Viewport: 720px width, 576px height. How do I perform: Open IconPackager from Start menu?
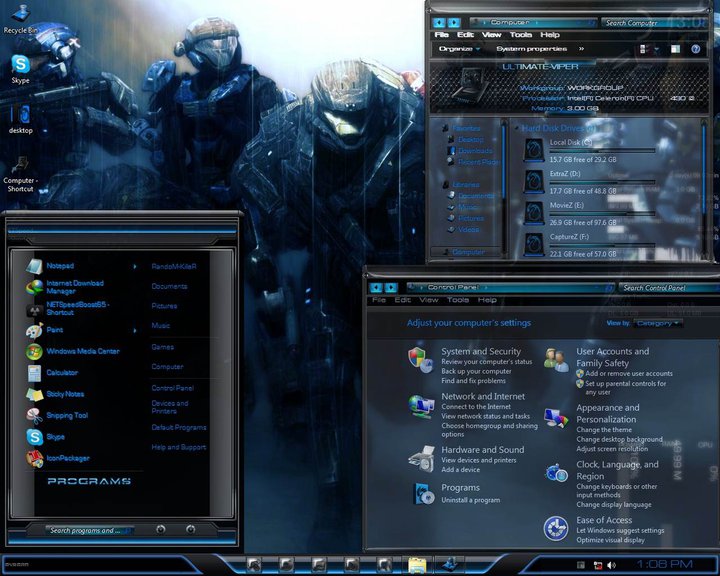pos(58,458)
